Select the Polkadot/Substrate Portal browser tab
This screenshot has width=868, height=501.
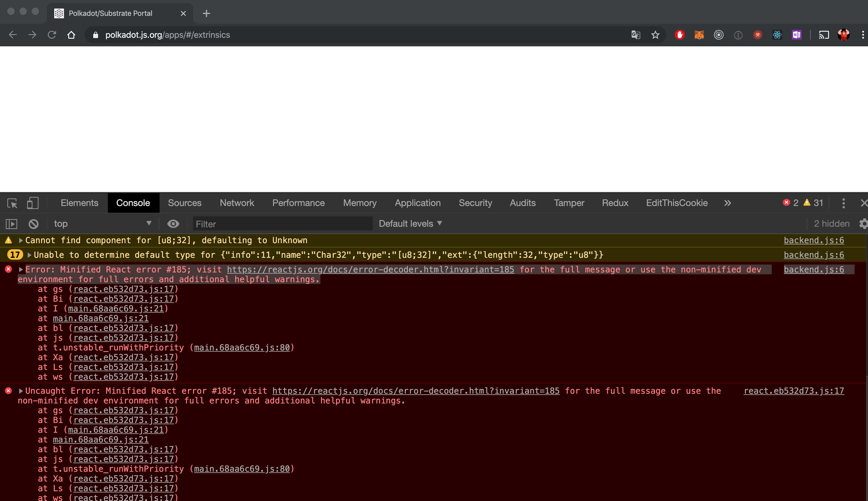(119, 13)
